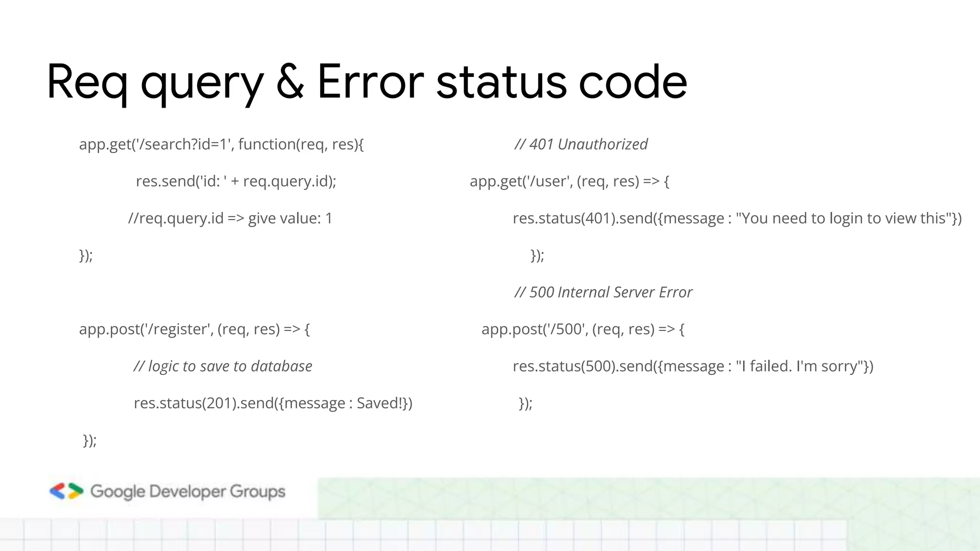Click the comment '//req.query.id => give value: 1'
980x551 pixels.
(x=230, y=219)
